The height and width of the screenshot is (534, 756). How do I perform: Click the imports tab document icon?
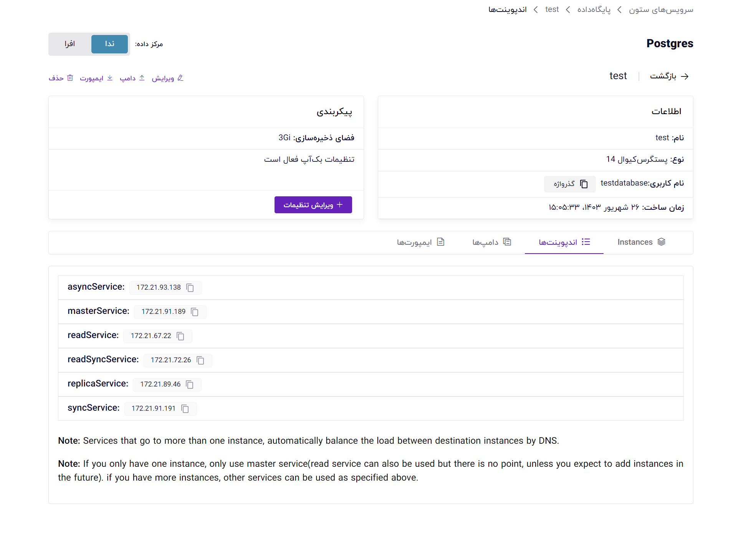(441, 242)
